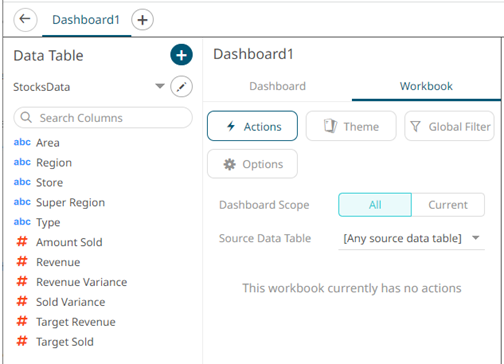Open Source Data Table dropdown
Viewport: 504px width, 364px height.
pos(411,238)
